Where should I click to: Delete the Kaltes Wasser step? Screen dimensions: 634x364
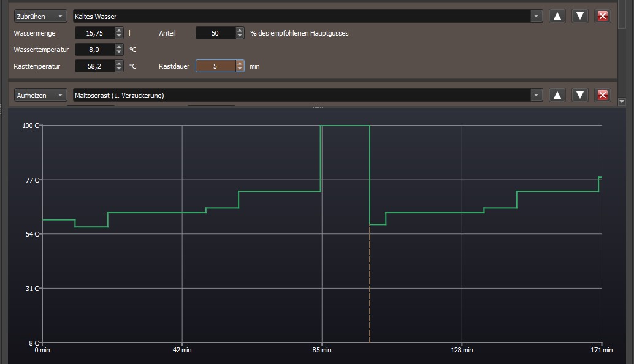click(x=603, y=17)
